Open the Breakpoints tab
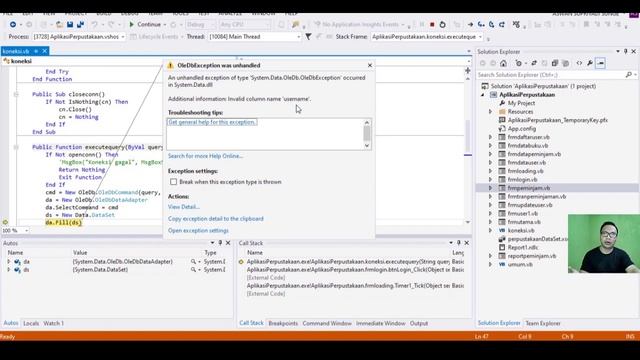Viewport: 640px width, 360px height. pos(283,323)
